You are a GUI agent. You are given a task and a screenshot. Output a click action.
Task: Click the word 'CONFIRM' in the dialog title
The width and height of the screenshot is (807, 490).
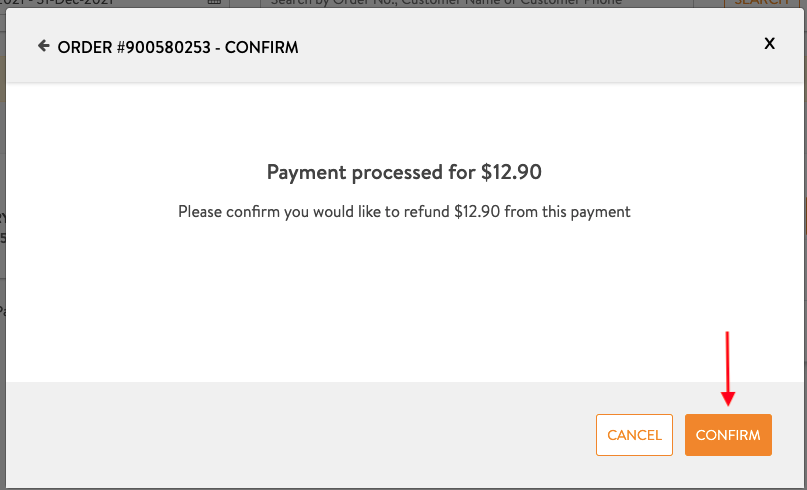[x=262, y=47]
